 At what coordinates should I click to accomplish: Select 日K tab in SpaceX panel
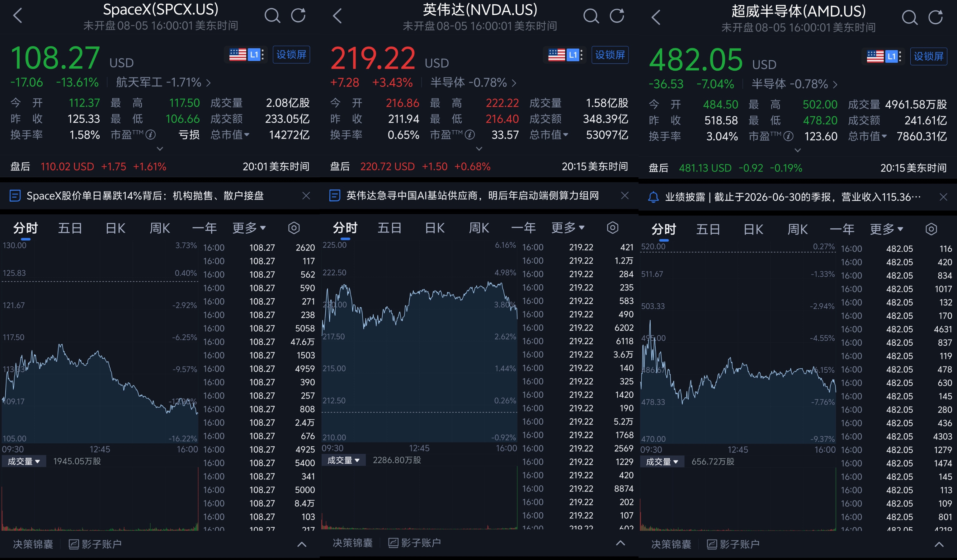point(115,228)
